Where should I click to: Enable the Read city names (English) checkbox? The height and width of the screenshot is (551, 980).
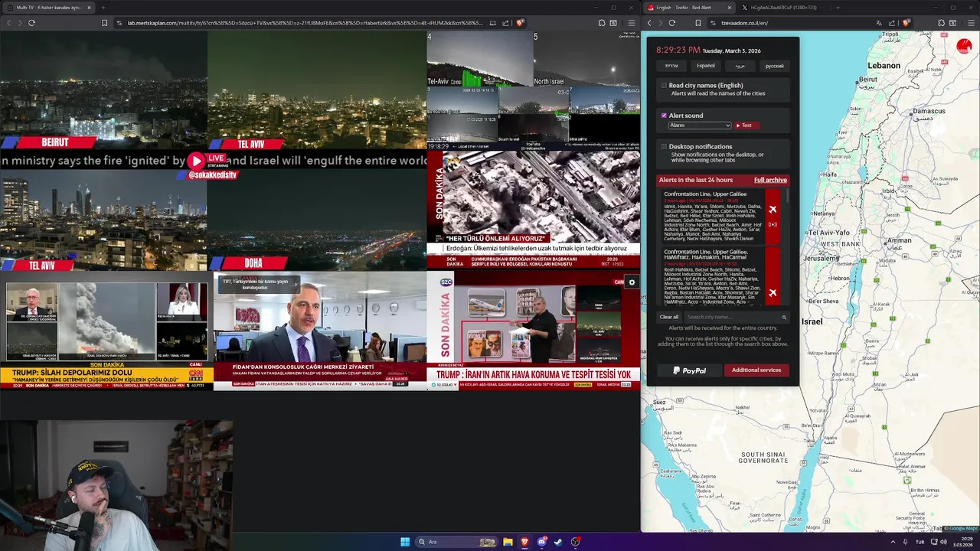(664, 86)
